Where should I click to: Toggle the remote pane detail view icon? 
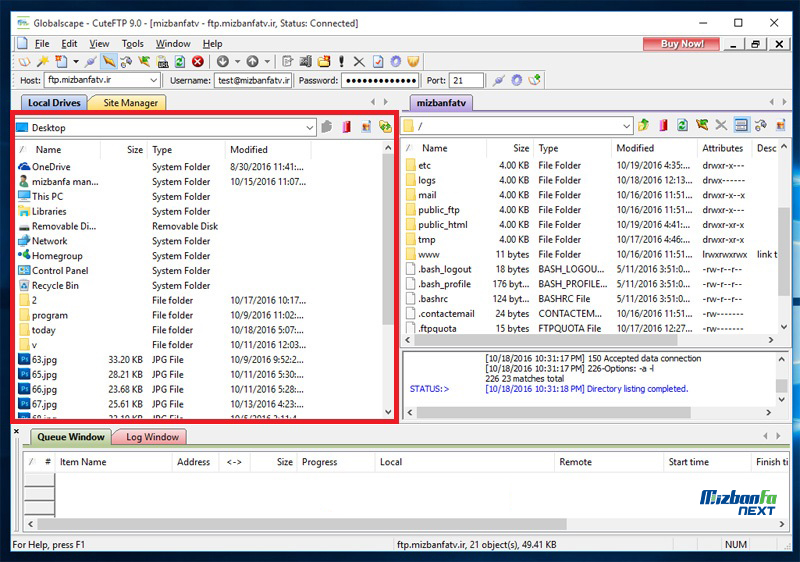[741, 126]
